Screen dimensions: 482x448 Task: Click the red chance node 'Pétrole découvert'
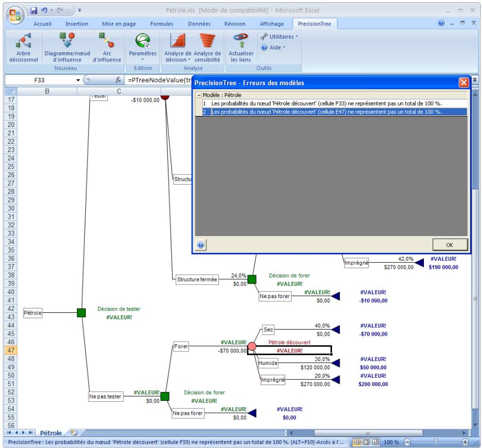pyautogui.click(x=252, y=346)
